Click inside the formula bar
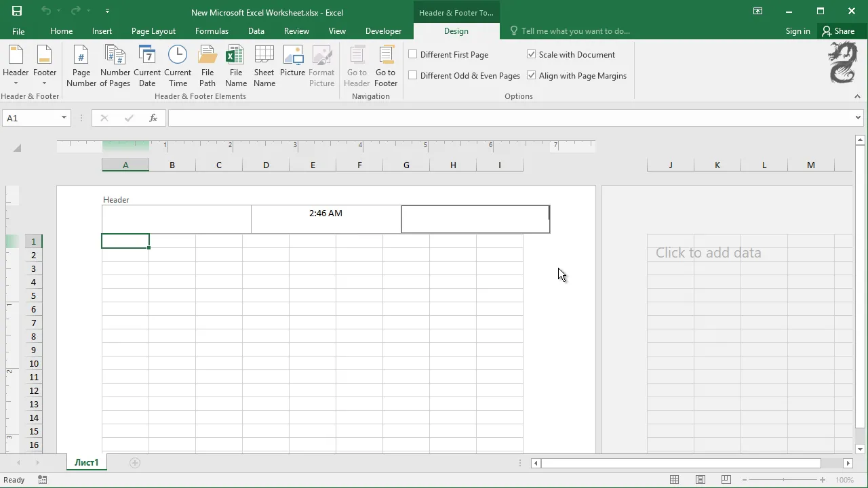Image resolution: width=868 pixels, height=488 pixels. tap(510, 118)
